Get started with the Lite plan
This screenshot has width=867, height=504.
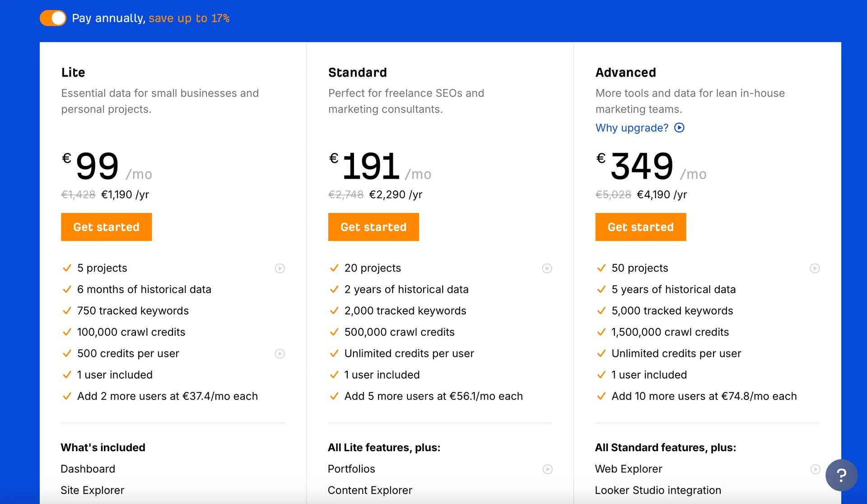coord(106,227)
